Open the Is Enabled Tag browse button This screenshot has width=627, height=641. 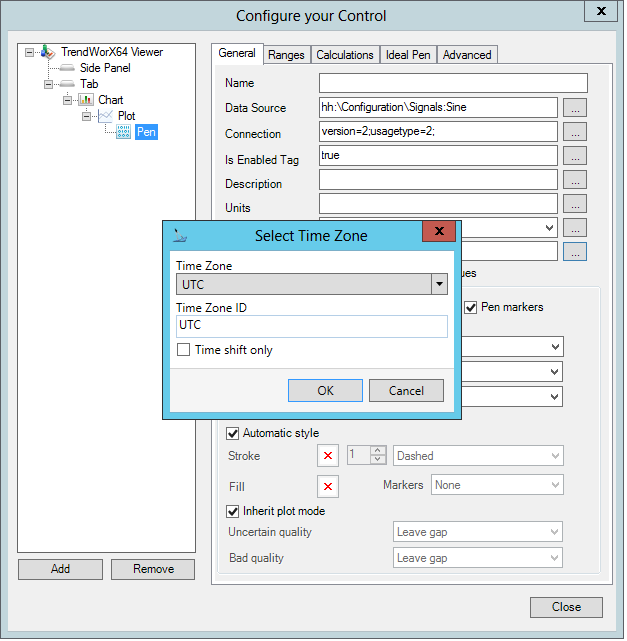pyautogui.click(x=574, y=156)
